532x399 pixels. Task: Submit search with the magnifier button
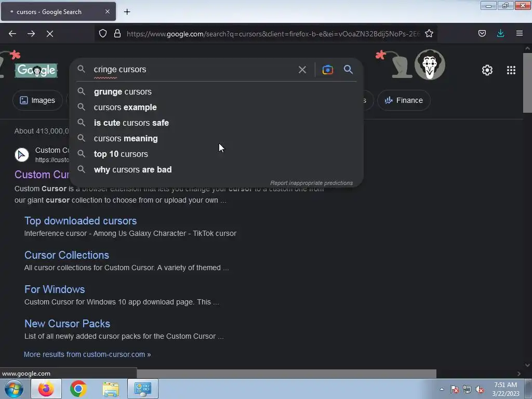coord(348,70)
